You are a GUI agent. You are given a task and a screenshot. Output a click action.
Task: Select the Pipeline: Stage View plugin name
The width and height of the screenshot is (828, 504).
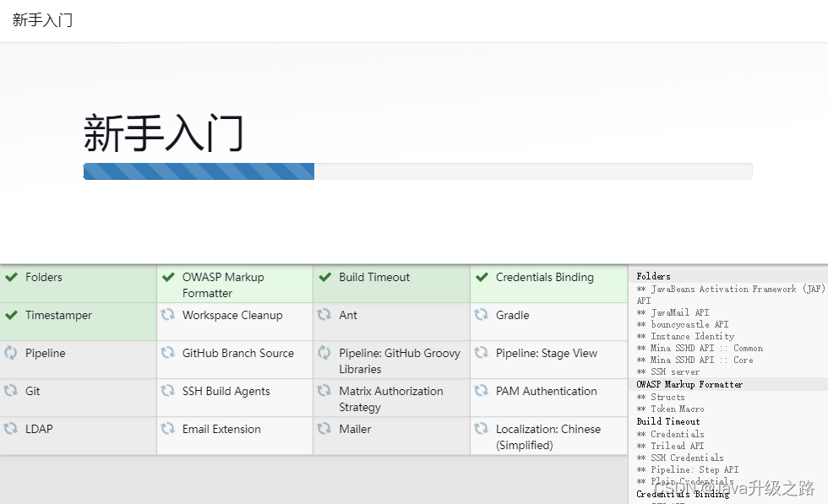click(547, 353)
